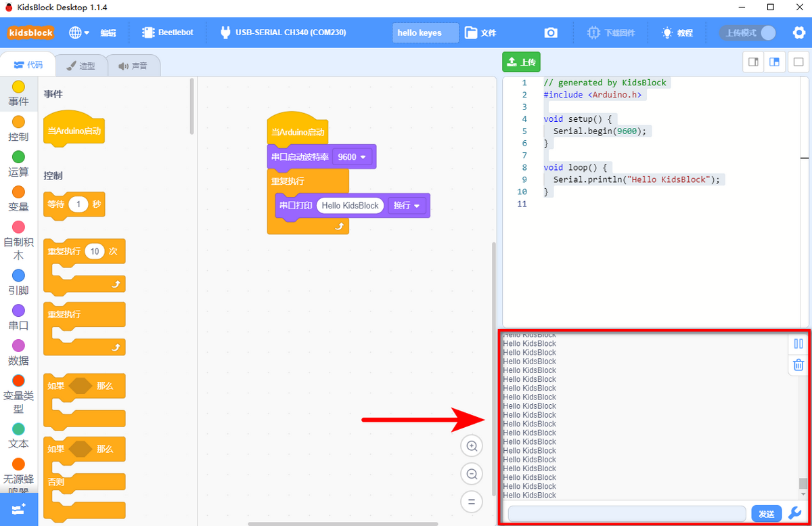This screenshot has width=812, height=526.
Task: Clear serial monitor with trash icon
Action: [798, 365]
